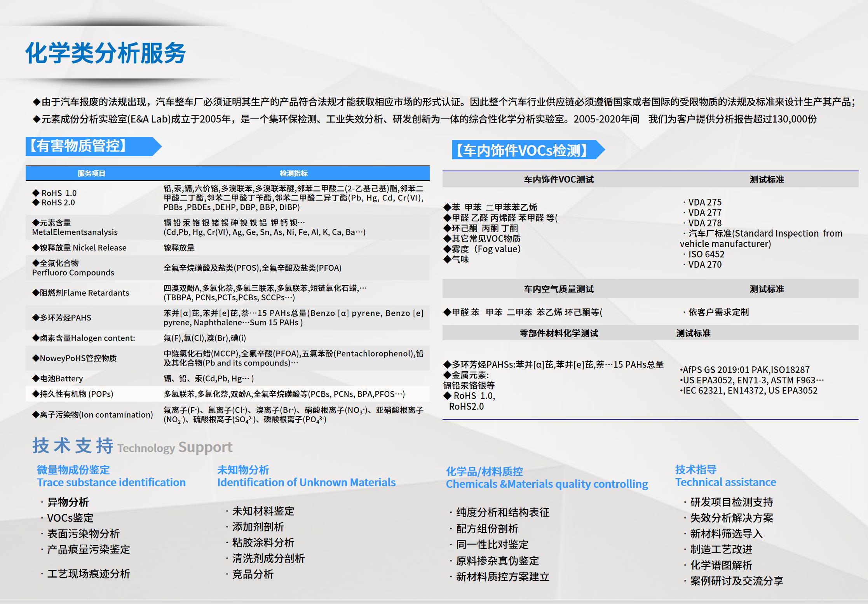This screenshot has height=604, width=868.
Task: Click the 纯度分析和结构表征 bullet
Action: point(500,512)
